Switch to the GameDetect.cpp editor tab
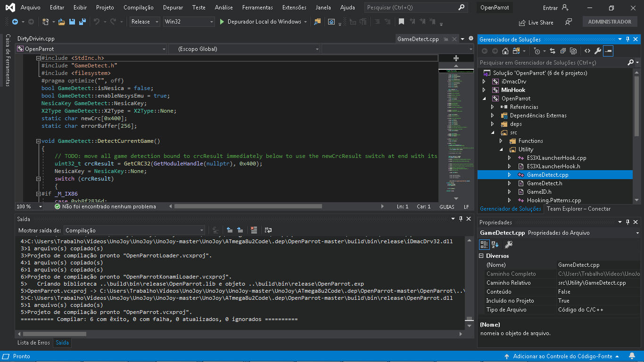Viewport: 644px width, 362px height. (x=418, y=39)
